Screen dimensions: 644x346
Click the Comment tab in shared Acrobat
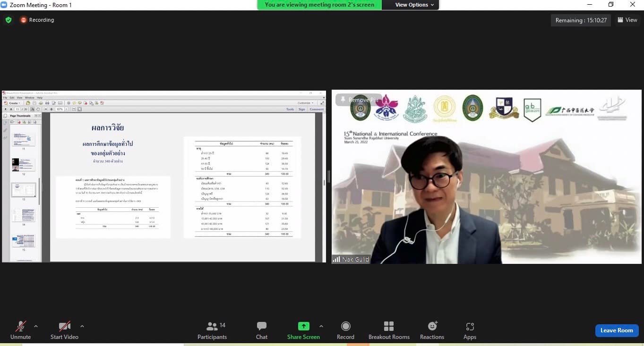(x=316, y=109)
